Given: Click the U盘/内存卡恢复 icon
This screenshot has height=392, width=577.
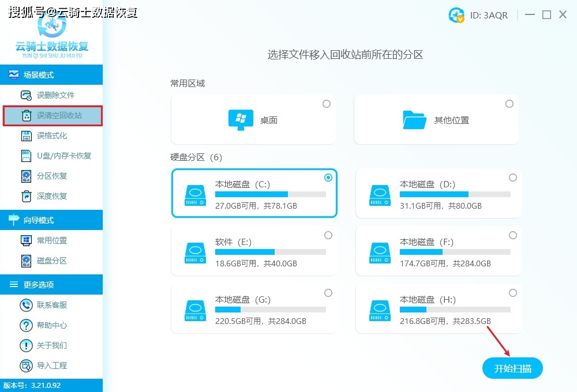Looking at the screenshot, I should point(27,156).
